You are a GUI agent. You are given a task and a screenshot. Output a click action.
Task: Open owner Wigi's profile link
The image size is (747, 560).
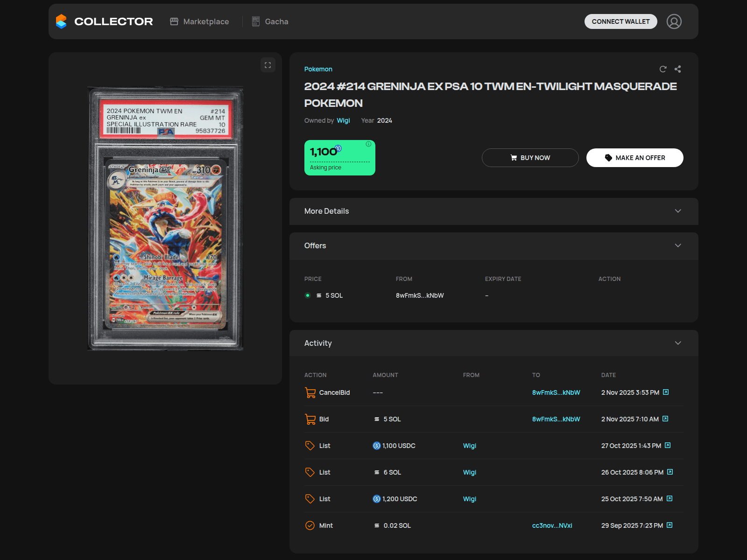[x=343, y=120]
